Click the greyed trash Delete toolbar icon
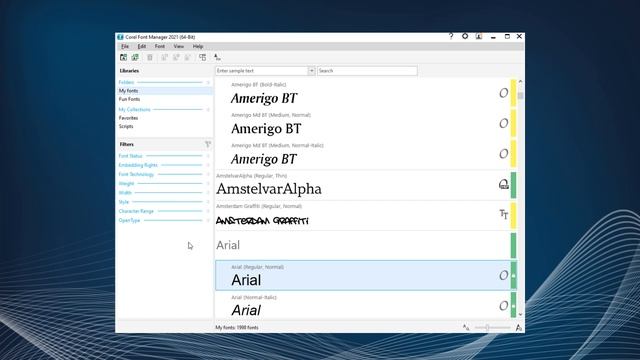 (150, 58)
